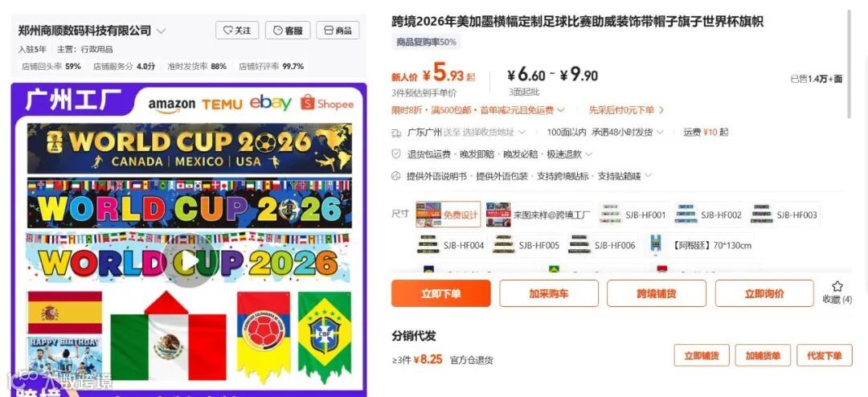Click the return-shipping shield icon
The image size is (868, 397).
tap(395, 154)
